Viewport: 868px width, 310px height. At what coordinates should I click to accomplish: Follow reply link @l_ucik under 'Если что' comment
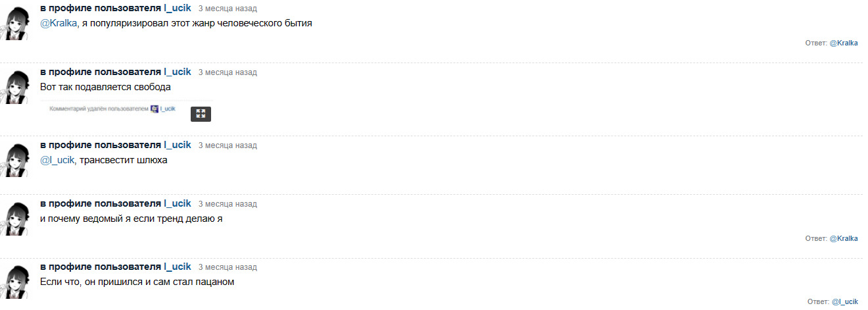[845, 301]
